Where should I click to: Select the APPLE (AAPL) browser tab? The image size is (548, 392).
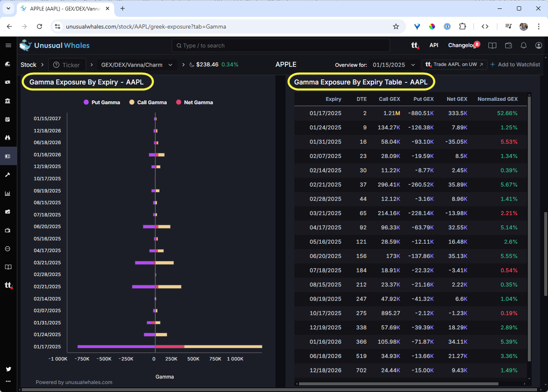coord(65,8)
